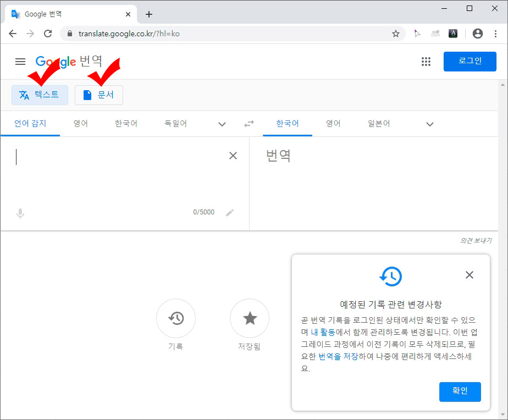The width and height of the screenshot is (508, 420).
Task: Open translation history (기록) icon
Action: 176,318
